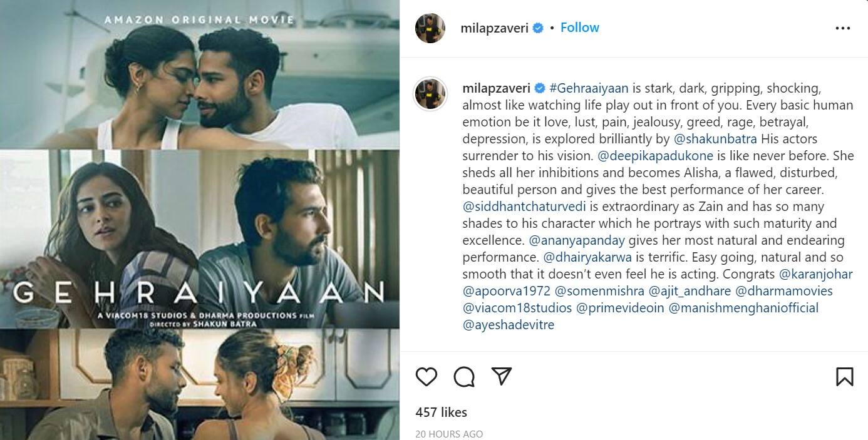Open the @ananyapanday profile link
This screenshot has height=440, width=868.
click(x=577, y=240)
